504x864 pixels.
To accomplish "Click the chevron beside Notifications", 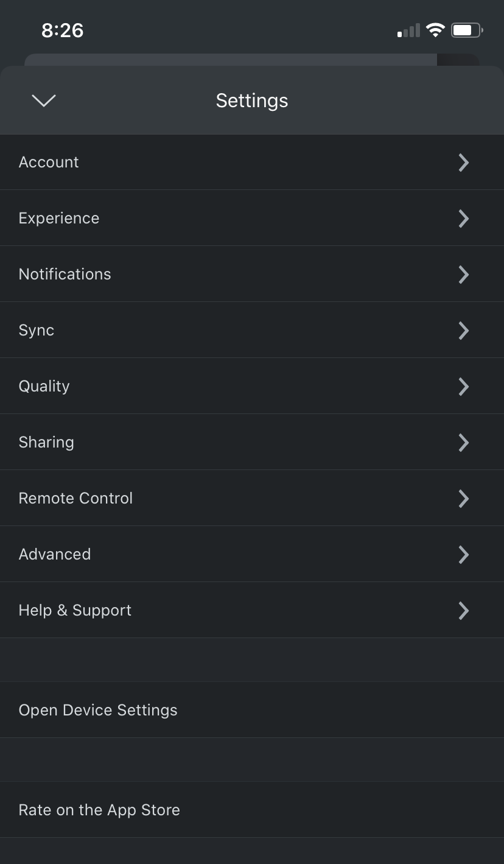I will pos(464,274).
